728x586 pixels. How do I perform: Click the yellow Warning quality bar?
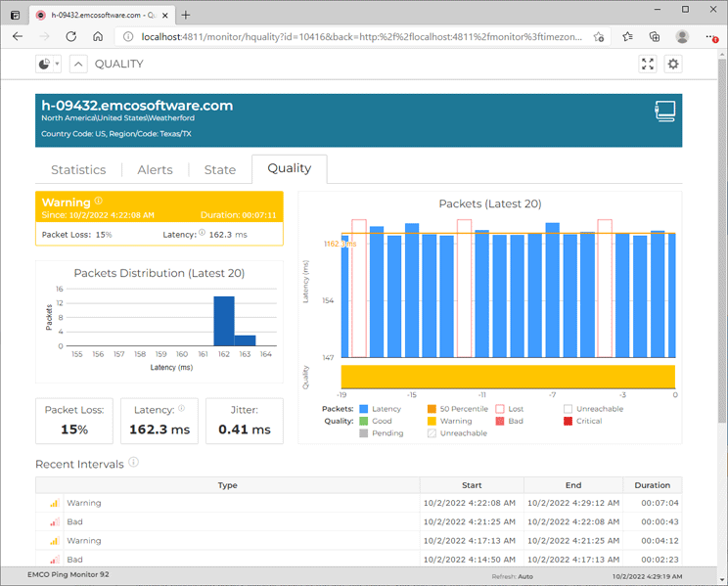[x=507, y=377]
